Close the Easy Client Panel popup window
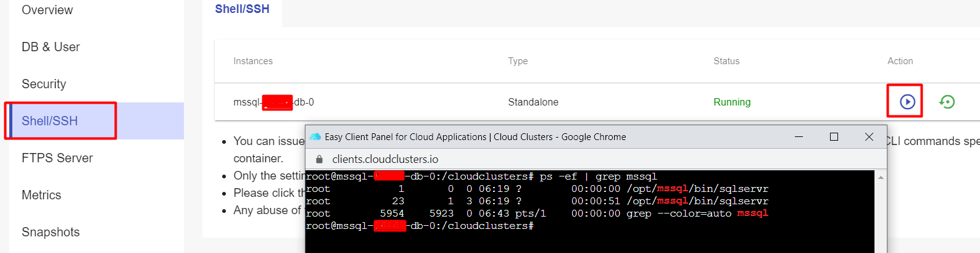980x253 pixels. tap(869, 136)
